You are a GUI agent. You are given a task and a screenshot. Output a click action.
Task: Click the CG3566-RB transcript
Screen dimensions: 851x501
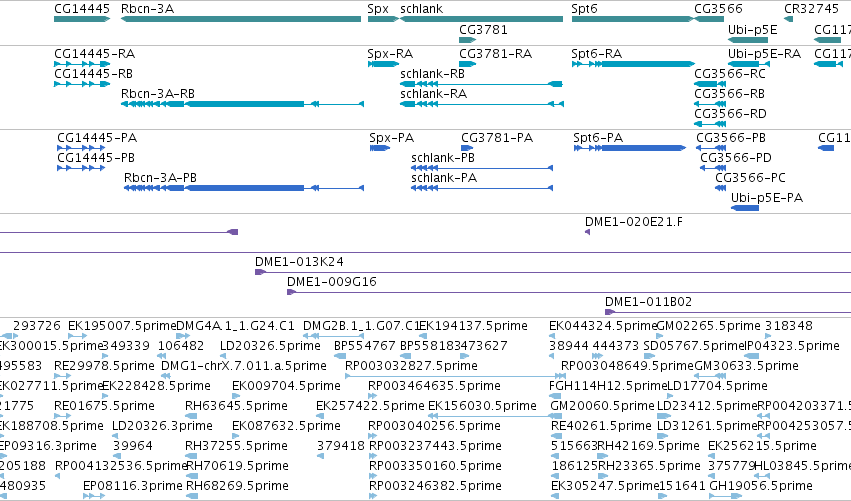(710, 104)
